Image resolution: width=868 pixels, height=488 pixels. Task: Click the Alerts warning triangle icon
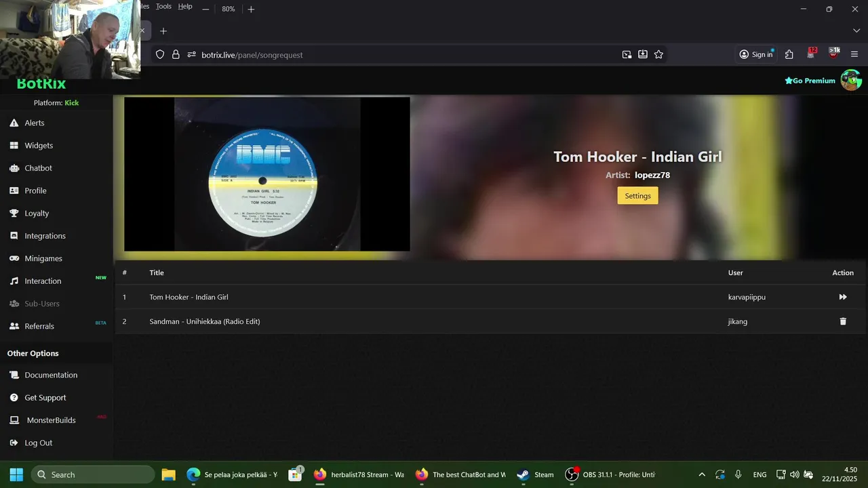14,123
